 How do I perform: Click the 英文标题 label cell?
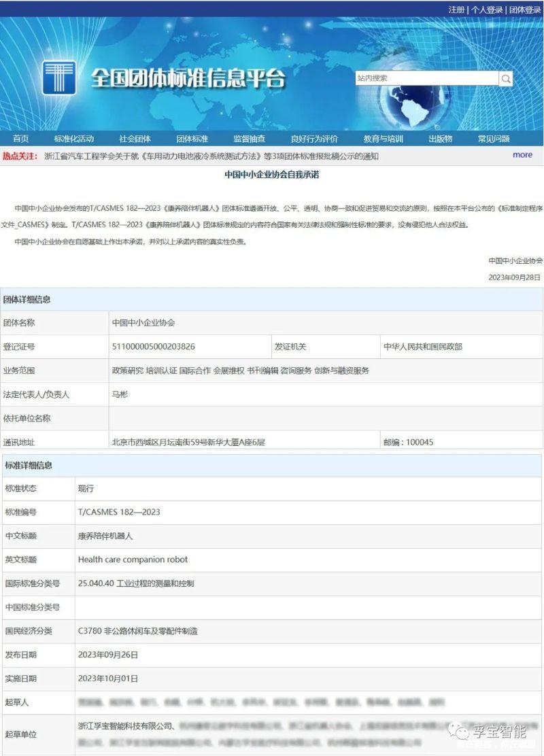[39, 560]
